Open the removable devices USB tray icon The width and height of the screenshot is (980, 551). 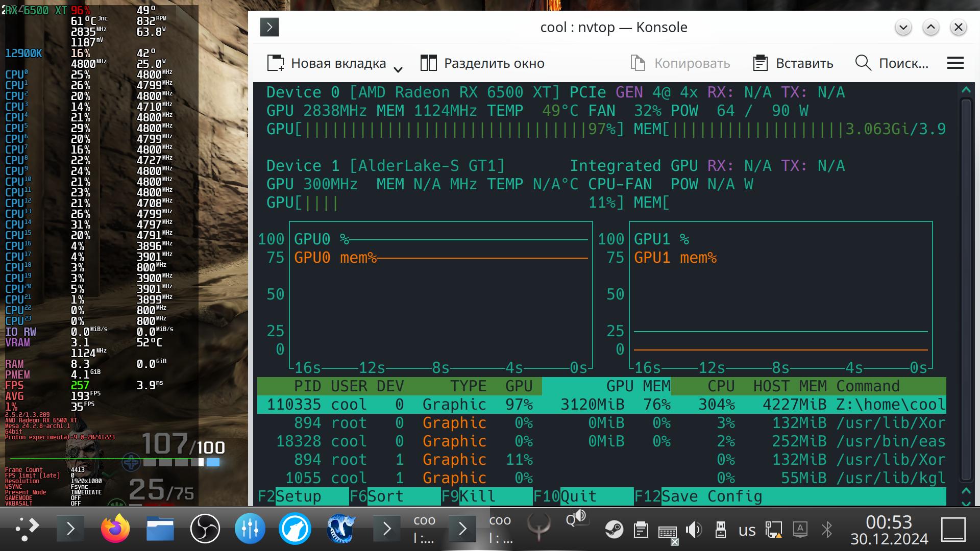[721, 530]
